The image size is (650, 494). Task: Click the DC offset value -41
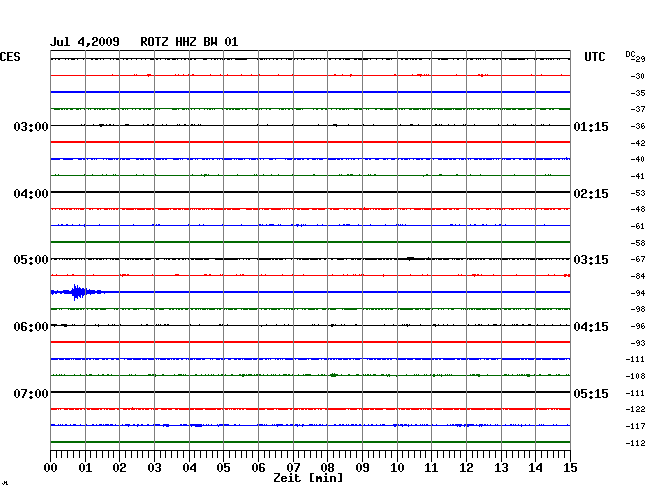638,176
